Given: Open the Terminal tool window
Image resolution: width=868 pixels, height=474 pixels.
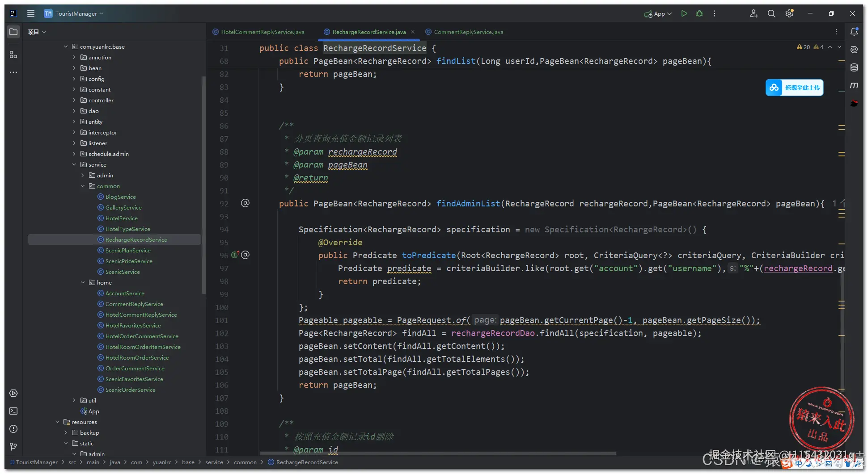Looking at the screenshot, I should coord(13,411).
